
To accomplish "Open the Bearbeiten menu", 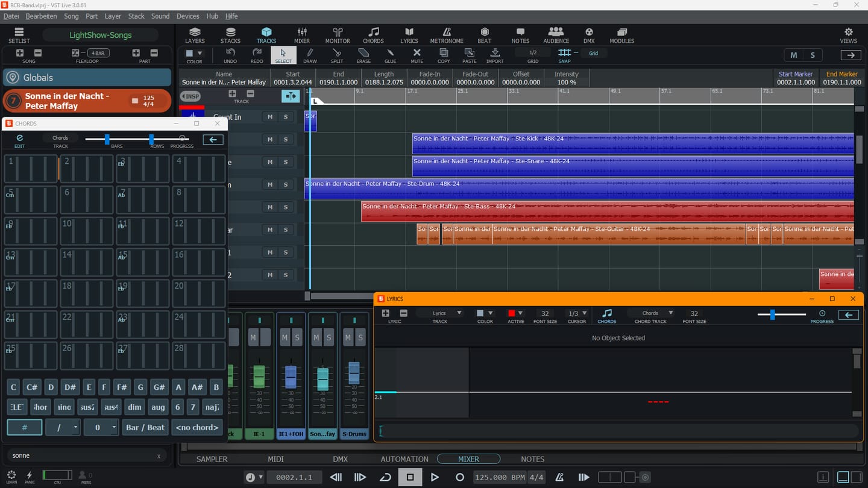I will click(x=41, y=16).
